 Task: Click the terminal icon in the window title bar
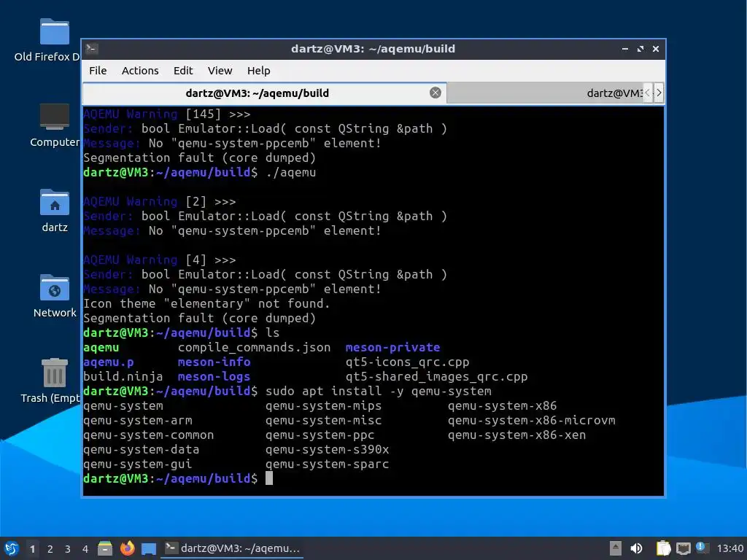coord(92,49)
